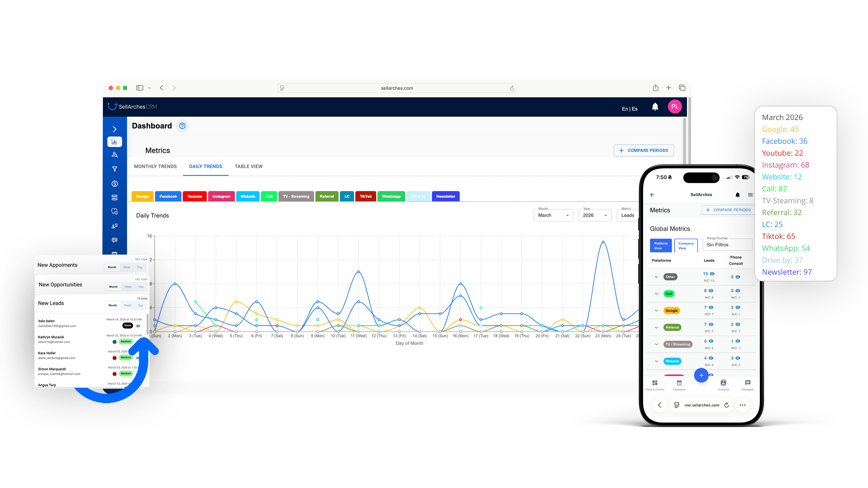Click the Safari share icon
This screenshot has height=488, width=868.
655,88
